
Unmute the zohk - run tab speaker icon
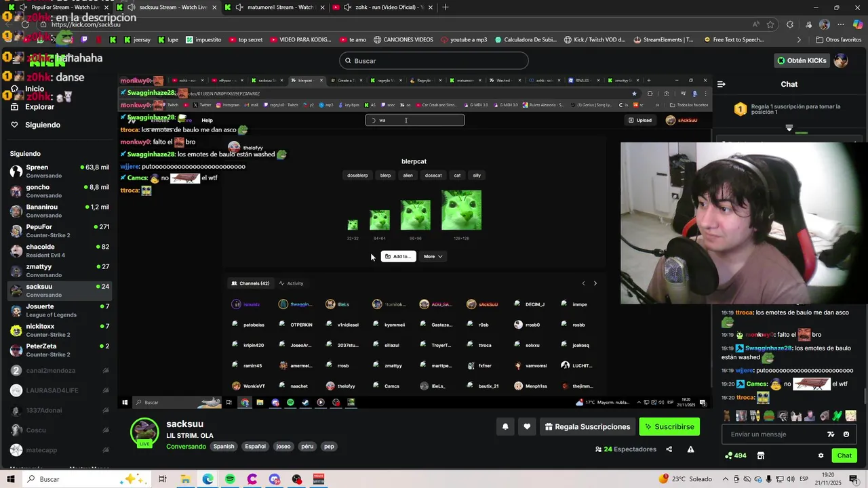tap(347, 7)
